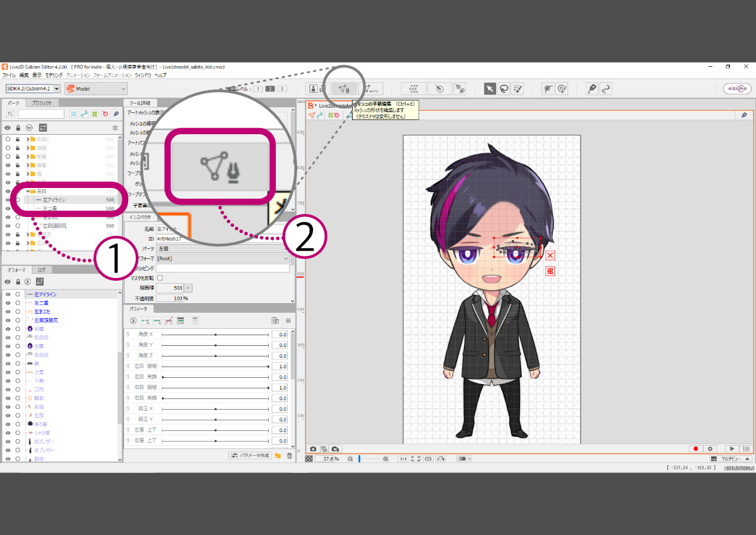Open the 表示 menu
The image size is (756, 535).
[x=37, y=76]
